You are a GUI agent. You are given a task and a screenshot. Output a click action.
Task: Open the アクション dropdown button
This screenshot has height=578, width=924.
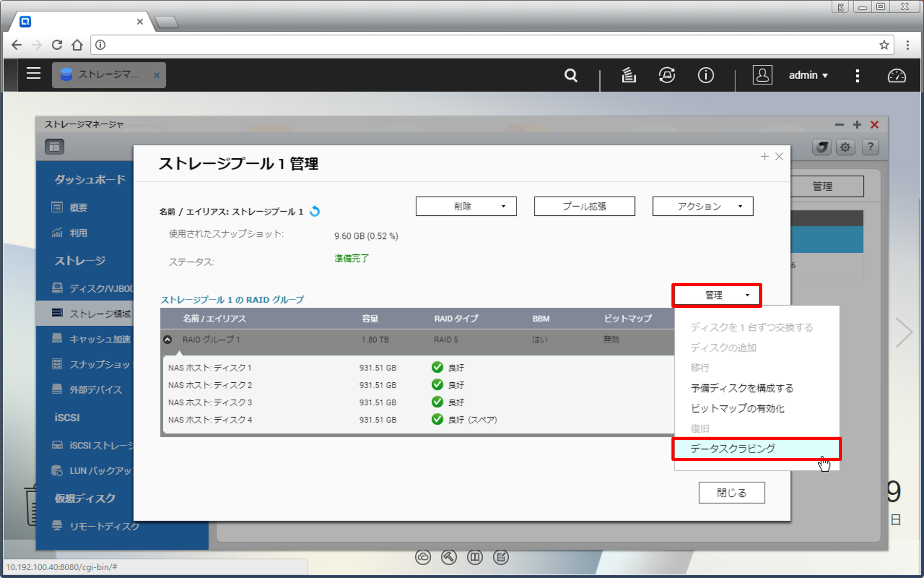pos(702,207)
